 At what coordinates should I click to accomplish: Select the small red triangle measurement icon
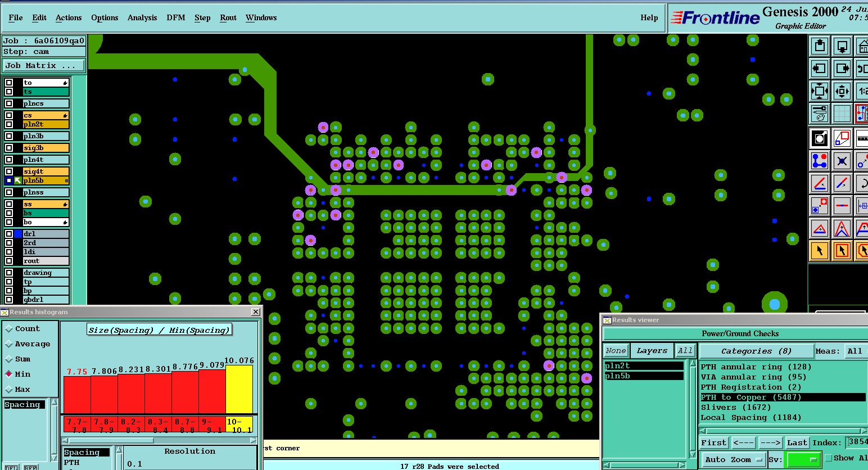pos(819,228)
